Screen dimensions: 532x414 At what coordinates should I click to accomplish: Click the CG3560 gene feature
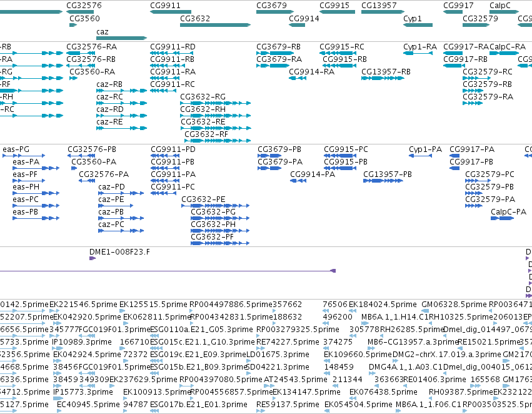click(73, 25)
